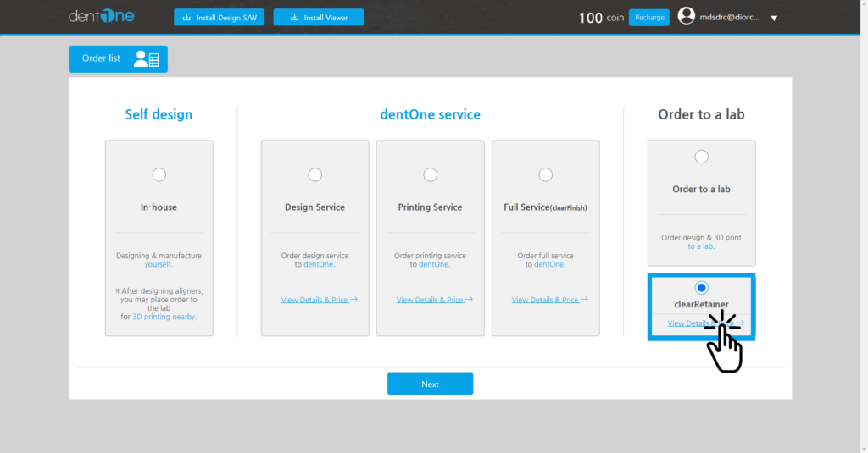Click the dentOne logo

pyautogui.click(x=102, y=16)
